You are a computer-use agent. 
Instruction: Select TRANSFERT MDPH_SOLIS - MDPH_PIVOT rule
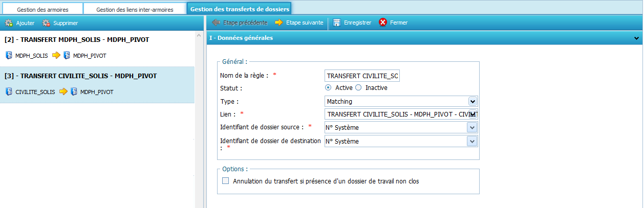(77, 39)
